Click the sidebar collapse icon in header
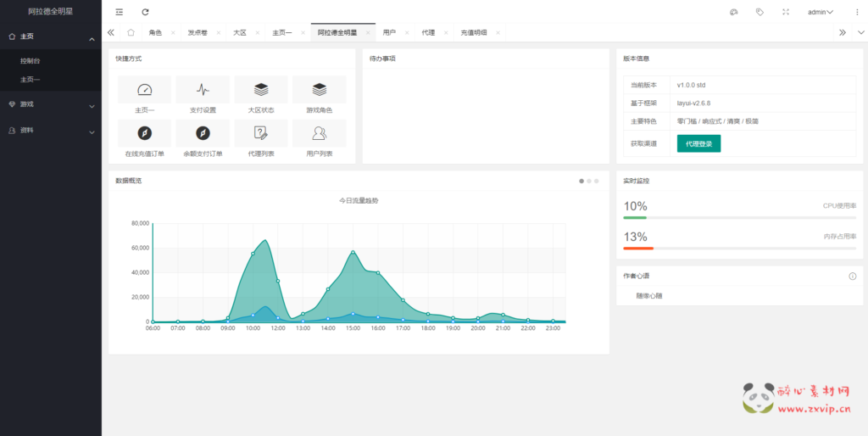Viewport: 868px width, 436px height. [x=120, y=12]
